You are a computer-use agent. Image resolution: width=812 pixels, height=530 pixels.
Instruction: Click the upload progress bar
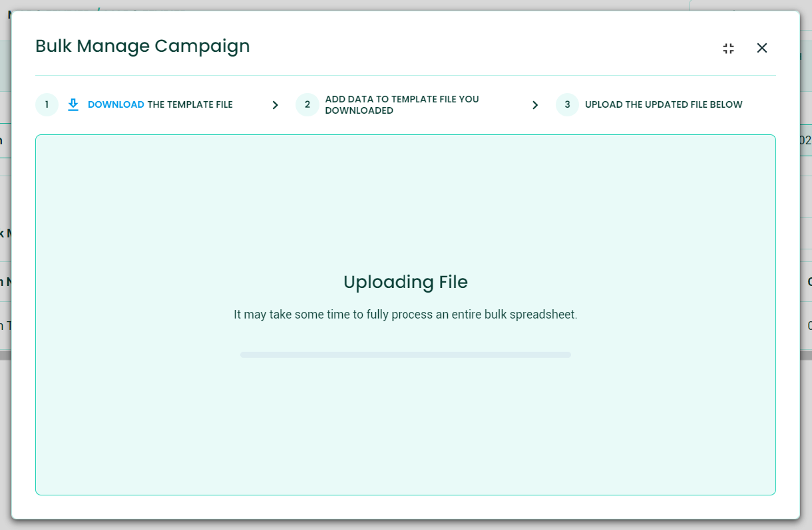405,354
